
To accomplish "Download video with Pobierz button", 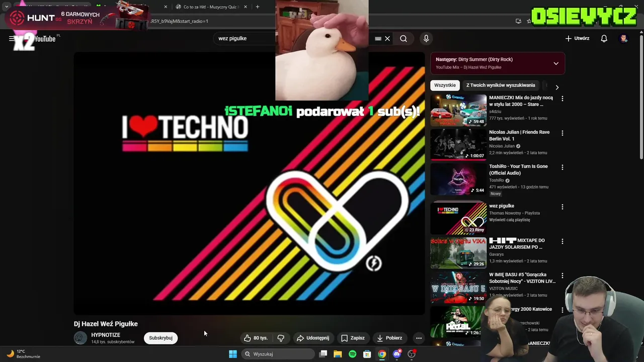I will 389,338.
